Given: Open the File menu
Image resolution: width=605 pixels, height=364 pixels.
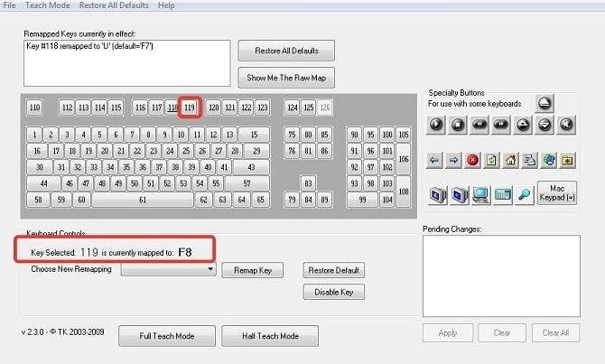Looking at the screenshot, I should pos(9,5).
